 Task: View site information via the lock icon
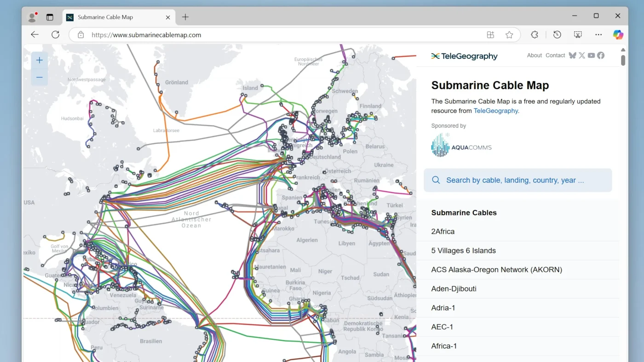coord(81,35)
